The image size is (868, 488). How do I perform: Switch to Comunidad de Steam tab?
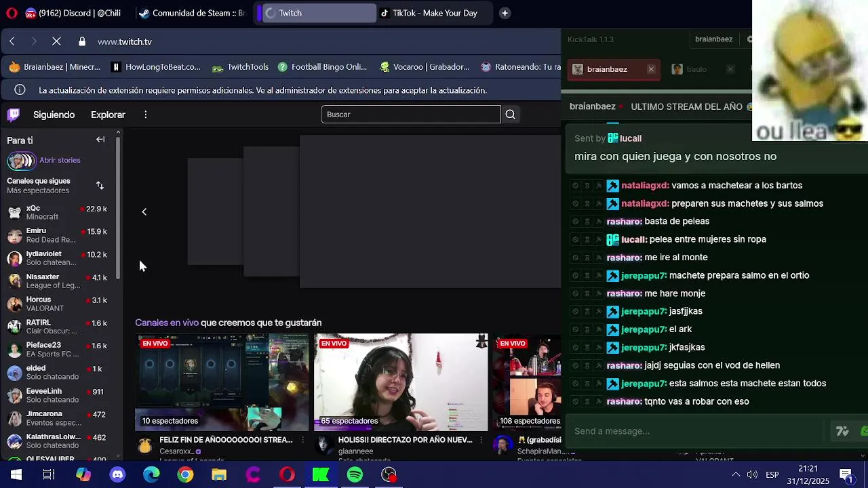pos(191,13)
